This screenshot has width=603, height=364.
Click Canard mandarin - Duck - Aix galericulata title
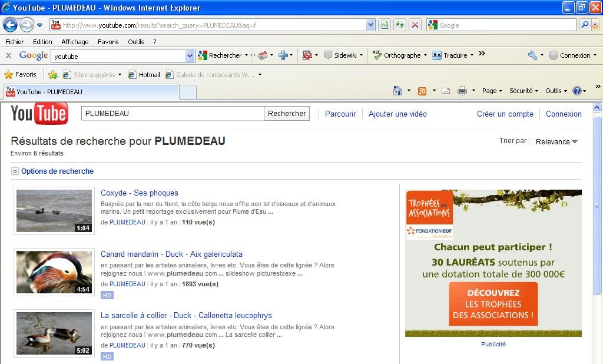tap(171, 254)
